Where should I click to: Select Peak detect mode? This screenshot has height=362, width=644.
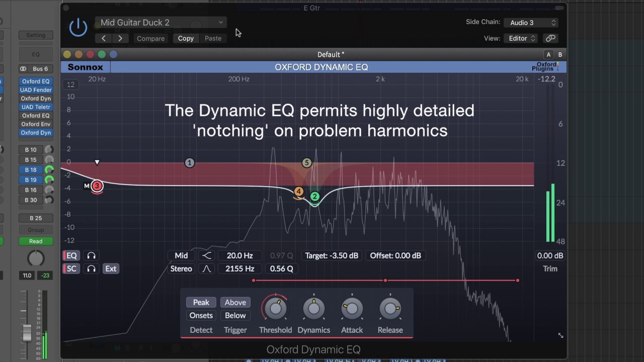[x=201, y=302]
